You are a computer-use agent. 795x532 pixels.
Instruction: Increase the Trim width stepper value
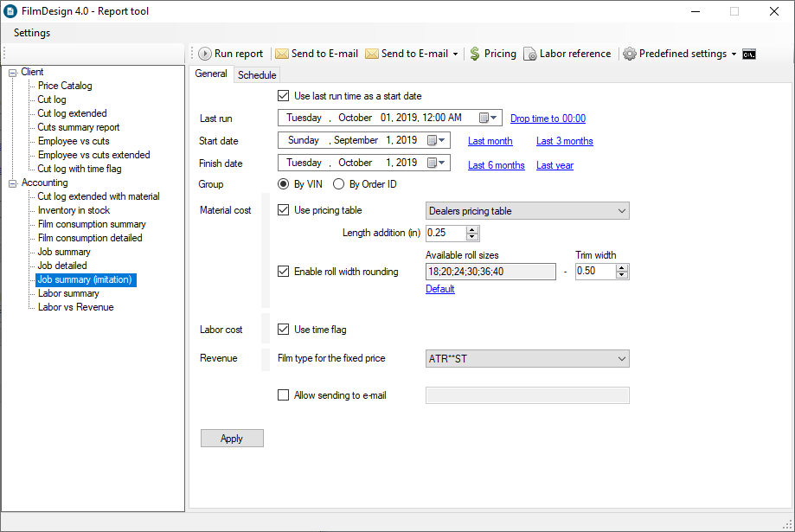[x=623, y=267]
